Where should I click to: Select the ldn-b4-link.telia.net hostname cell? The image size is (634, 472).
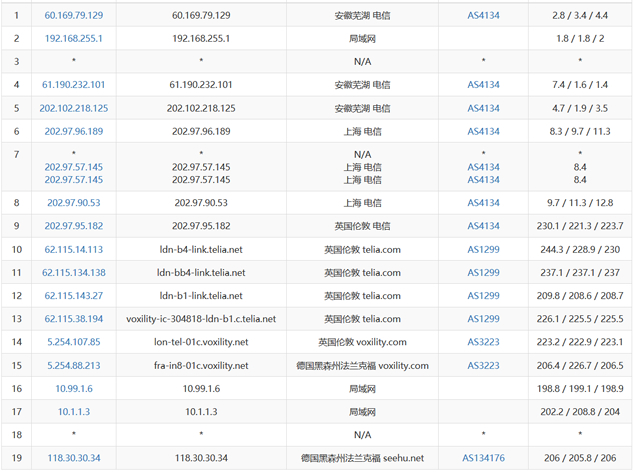pos(201,249)
